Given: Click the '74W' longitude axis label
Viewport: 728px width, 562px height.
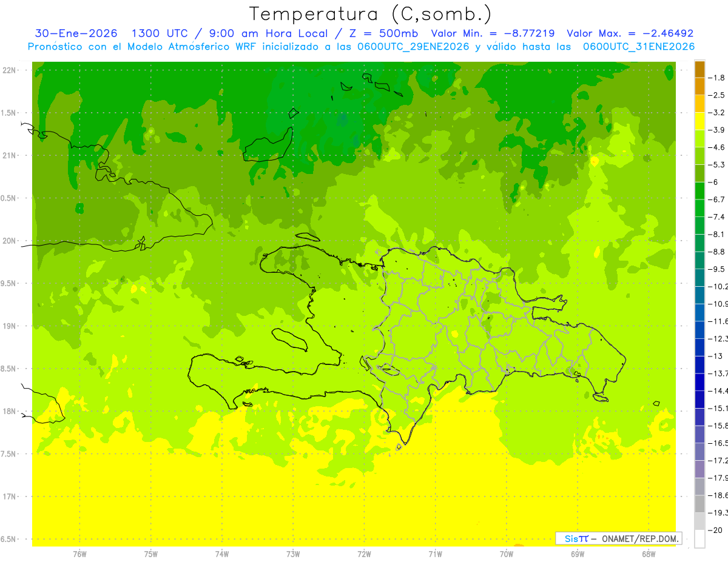Looking at the screenshot, I should click(x=221, y=554).
